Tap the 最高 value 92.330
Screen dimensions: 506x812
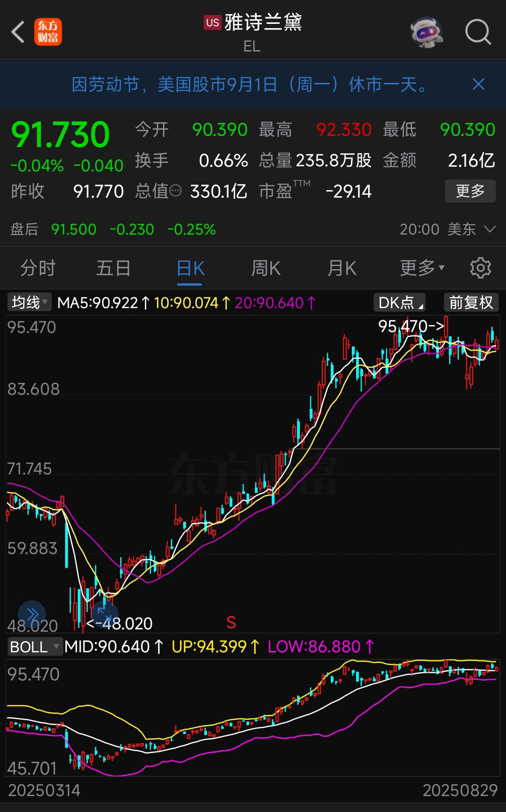click(x=344, y=130)
